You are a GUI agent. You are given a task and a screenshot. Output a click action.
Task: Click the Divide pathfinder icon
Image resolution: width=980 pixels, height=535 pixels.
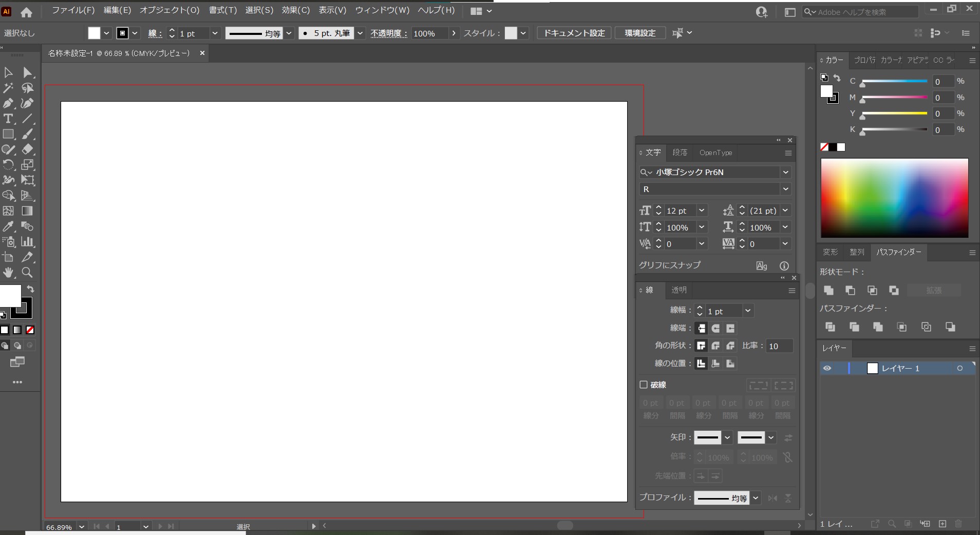(x=830, y=327)
